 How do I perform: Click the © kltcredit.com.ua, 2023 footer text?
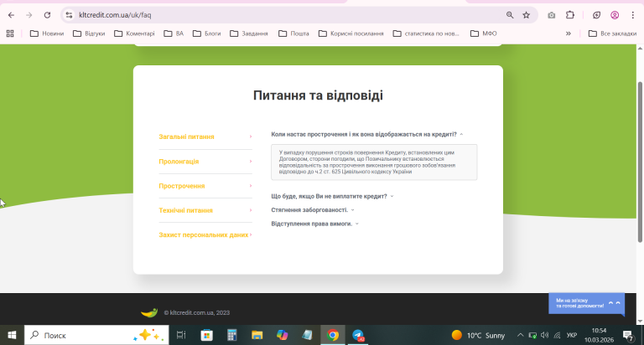click(197, 312)
